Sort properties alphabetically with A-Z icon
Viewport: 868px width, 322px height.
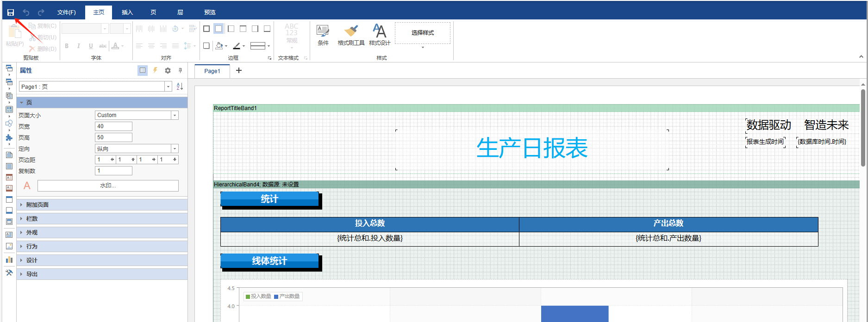tap(180, 87)
